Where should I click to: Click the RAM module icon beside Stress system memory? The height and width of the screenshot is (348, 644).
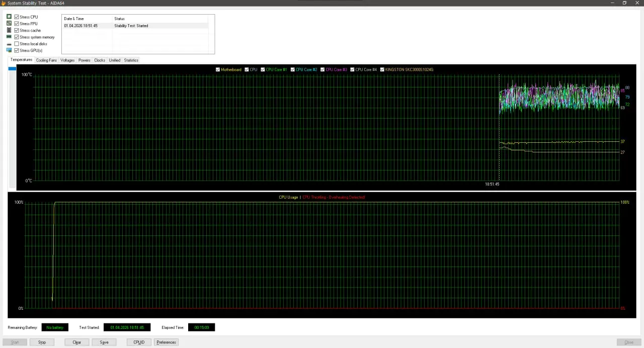point(9,37)
